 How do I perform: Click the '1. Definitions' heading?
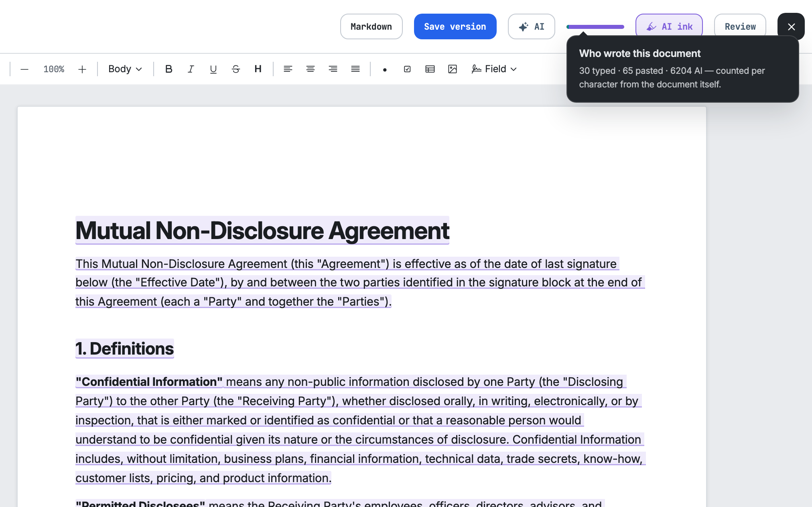(125, 349)
